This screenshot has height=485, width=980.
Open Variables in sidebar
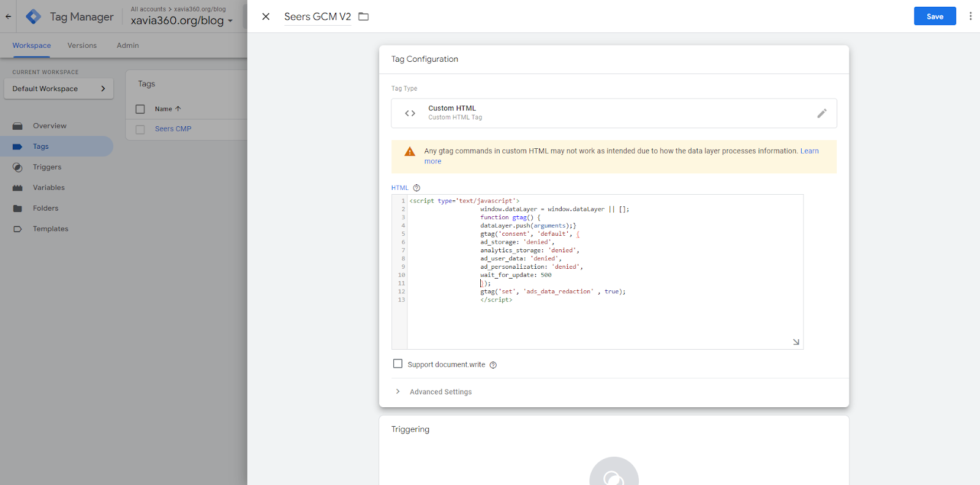coord(49,188)
